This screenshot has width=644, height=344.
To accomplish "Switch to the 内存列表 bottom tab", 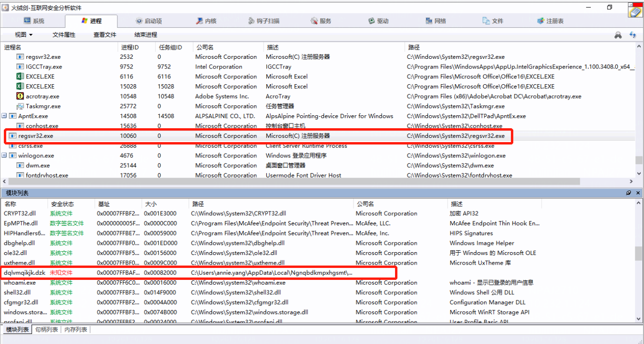I will click(76, 330).
